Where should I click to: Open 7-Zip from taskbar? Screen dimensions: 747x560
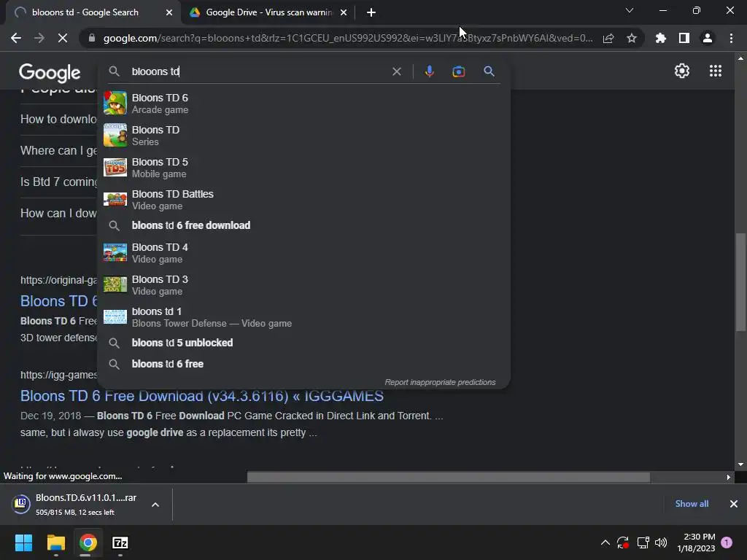pos(120,542)
